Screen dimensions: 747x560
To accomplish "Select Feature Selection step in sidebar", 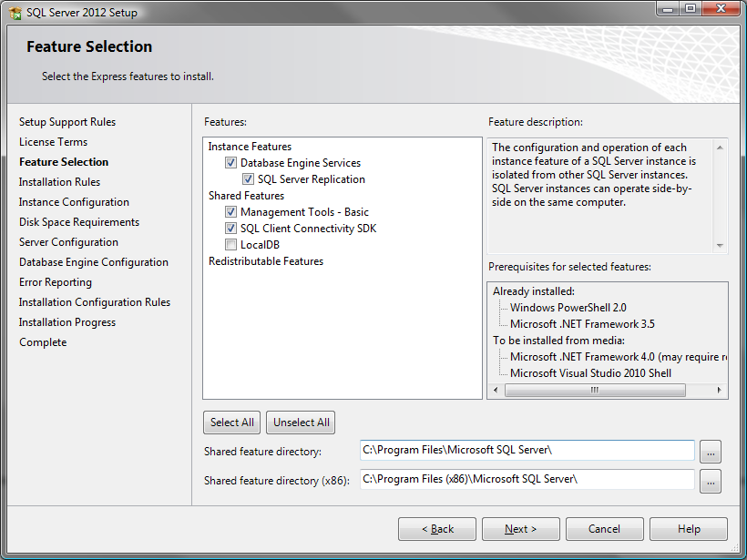I will (x=64, y=162).
